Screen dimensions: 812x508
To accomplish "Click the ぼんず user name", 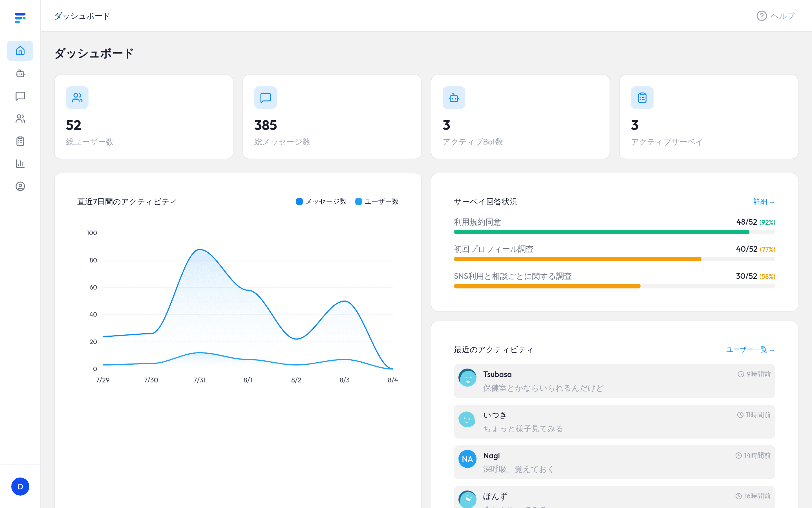I will pyautogui.click(x=495, y=496).
